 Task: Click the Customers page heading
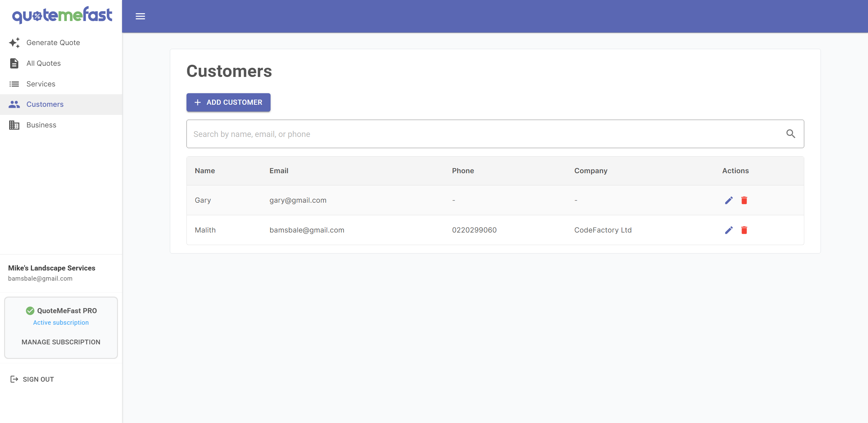point(229,71)
